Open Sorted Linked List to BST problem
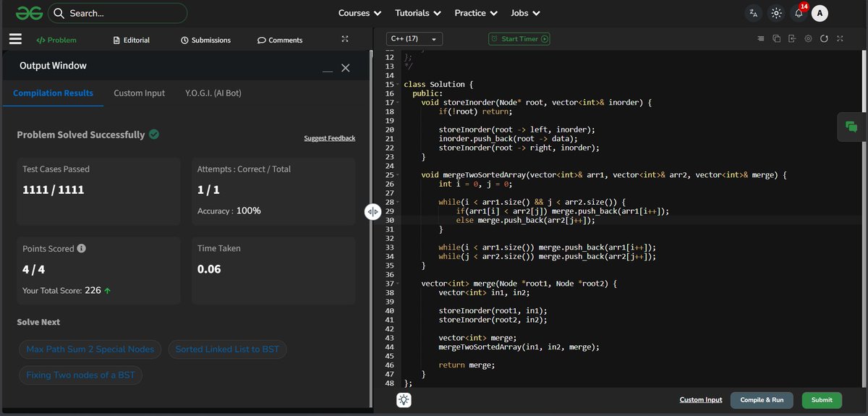 click(x=228, y=349)
